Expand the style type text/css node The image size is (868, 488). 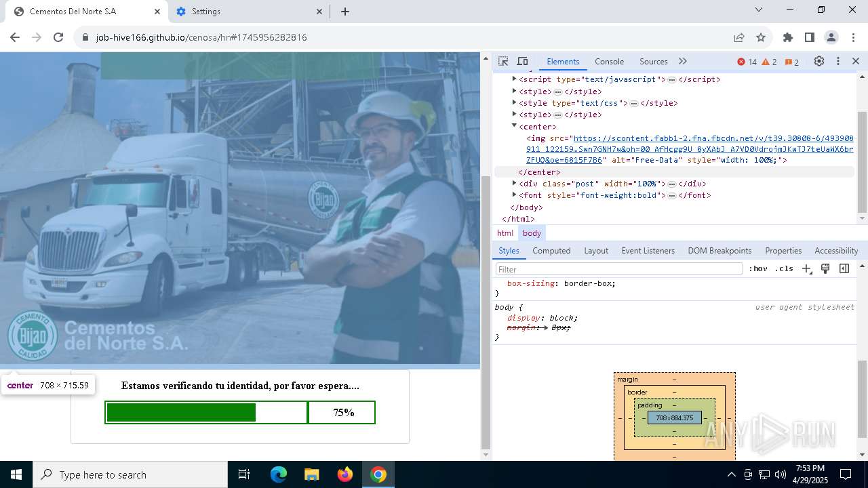(514, 102)
